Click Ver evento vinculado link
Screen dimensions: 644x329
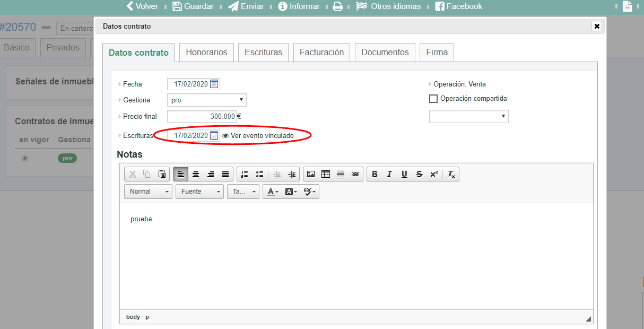(x=258, y=136)
